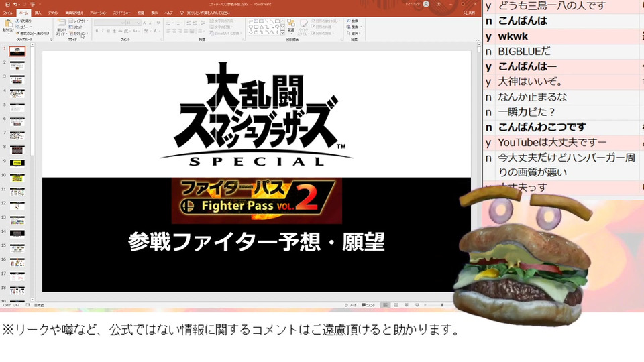644x362 pixels.
Task: Switch to Slide Sorter view
Action: click(x=396, y=306)
